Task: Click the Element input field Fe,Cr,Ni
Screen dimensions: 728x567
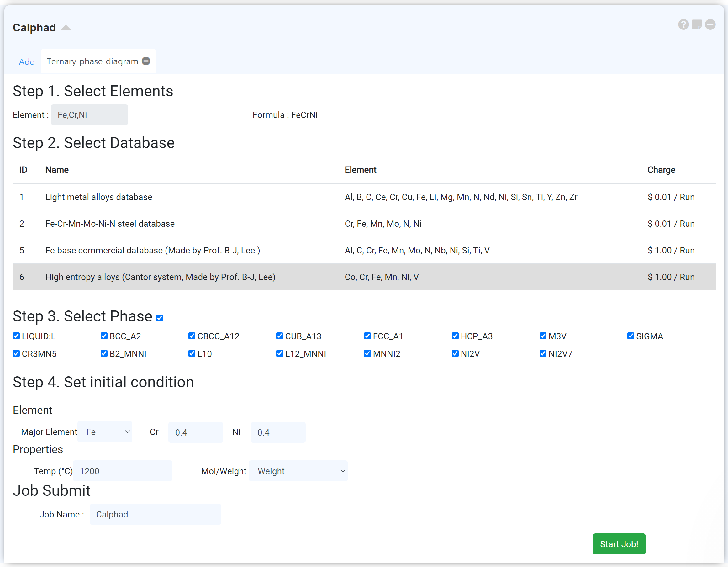Action: (89, 115)
